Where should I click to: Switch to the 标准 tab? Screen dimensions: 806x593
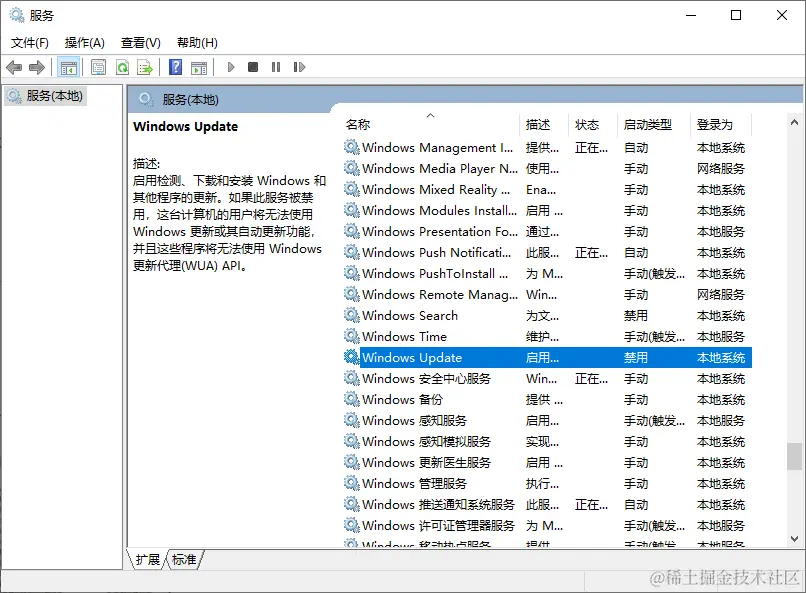pyautogui.click(x=184, y=560)
